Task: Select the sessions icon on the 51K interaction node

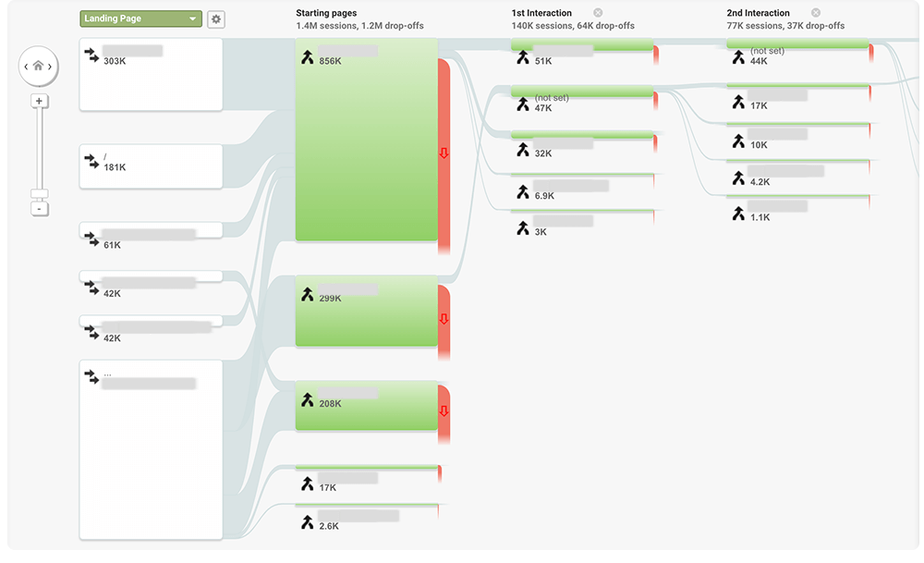Action: [522, 56]
